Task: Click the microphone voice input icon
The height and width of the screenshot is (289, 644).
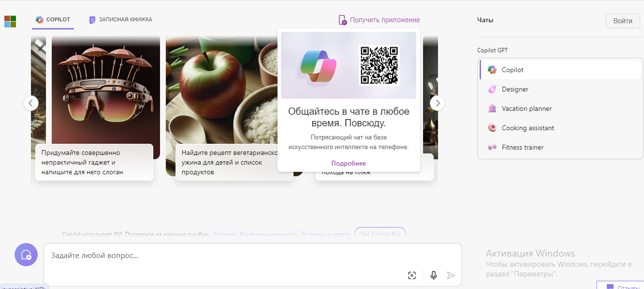Action: (x=434, y=275)
